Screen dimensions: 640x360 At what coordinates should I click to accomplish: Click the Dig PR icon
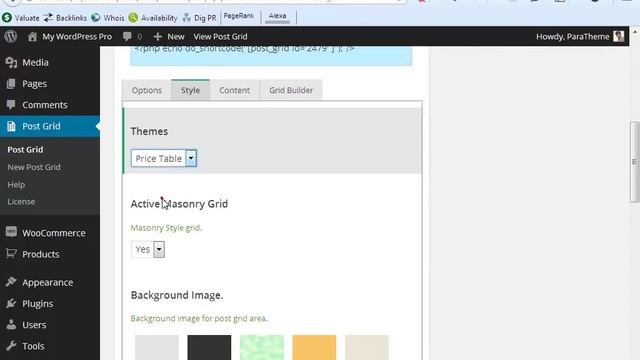coord(187,18)
